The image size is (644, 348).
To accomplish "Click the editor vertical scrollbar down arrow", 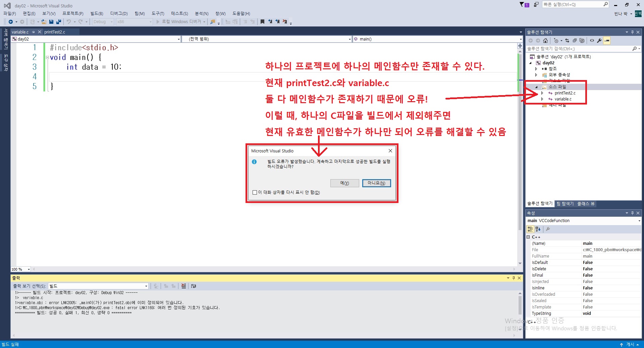I will click(x=520, y=264).
